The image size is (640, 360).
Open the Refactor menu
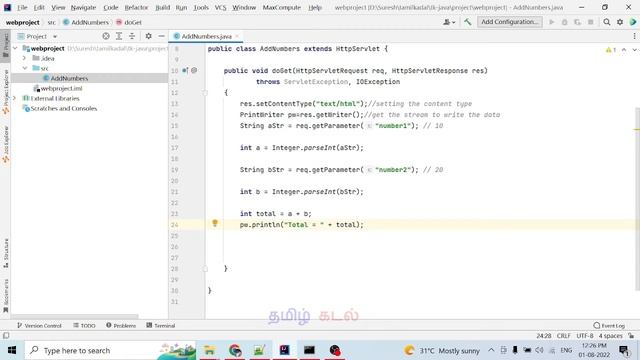pos(137,7)
